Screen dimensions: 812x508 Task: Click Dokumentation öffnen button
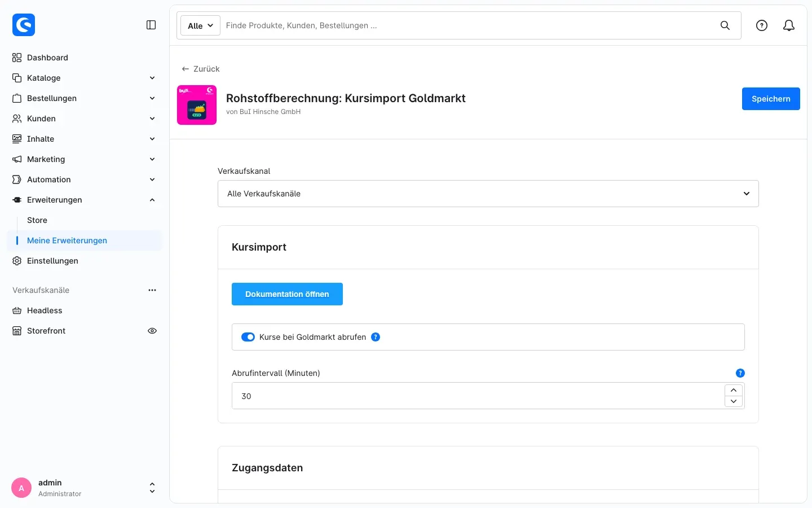[287, 294]
